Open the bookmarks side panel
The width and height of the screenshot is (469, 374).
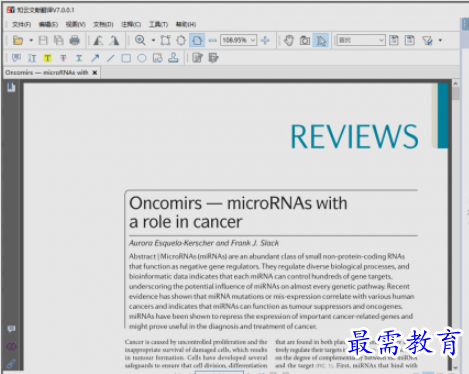[11, 87]
